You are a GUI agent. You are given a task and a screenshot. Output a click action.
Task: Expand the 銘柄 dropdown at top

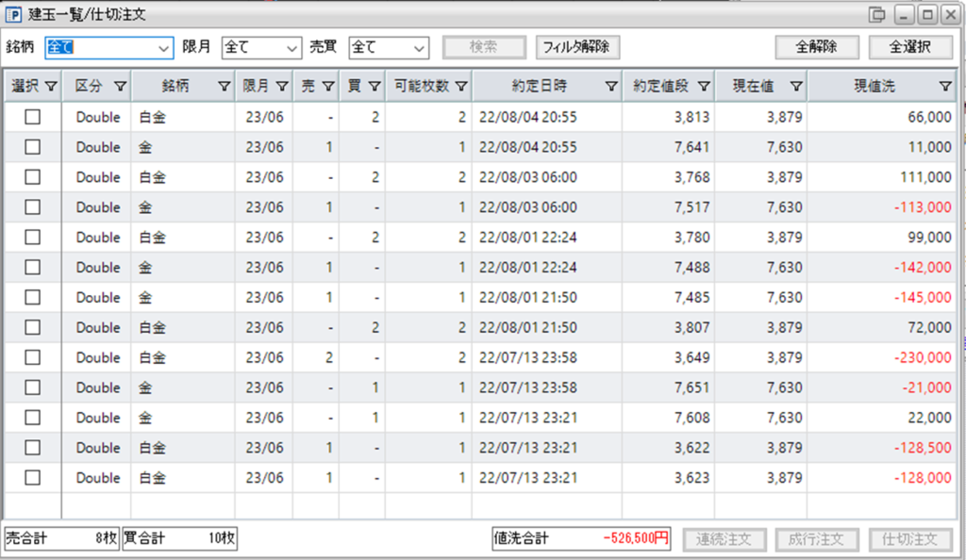pyautogui.click(x=163, y=48)
